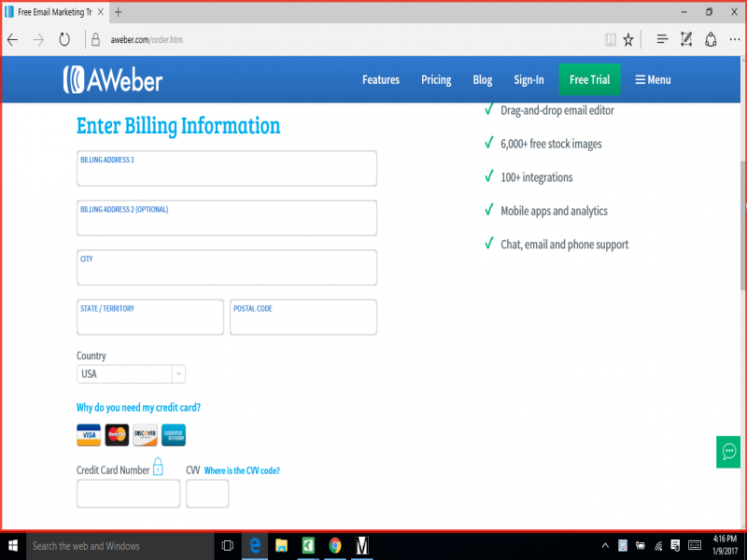Open a new browser tab

click(119, 12)
